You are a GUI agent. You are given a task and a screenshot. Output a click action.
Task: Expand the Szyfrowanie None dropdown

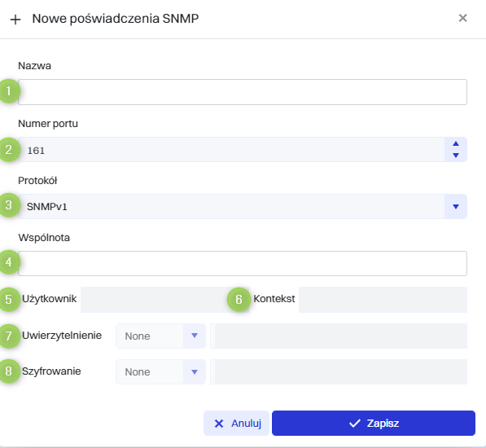pos(195,371)
